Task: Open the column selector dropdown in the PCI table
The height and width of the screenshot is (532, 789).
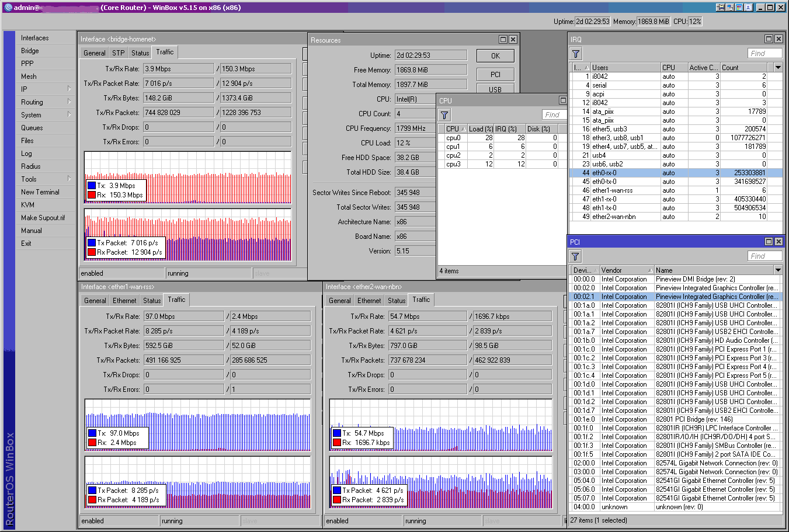Action: 777,270
